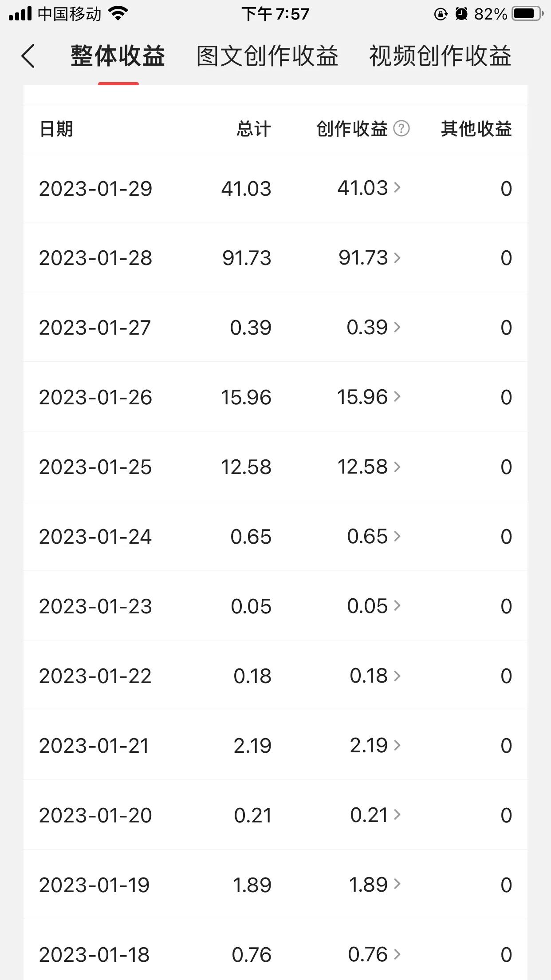This screenshot has height=980, width=551.
Task: Expand the 91.73 earnings detail chevron
Action: 397,257
